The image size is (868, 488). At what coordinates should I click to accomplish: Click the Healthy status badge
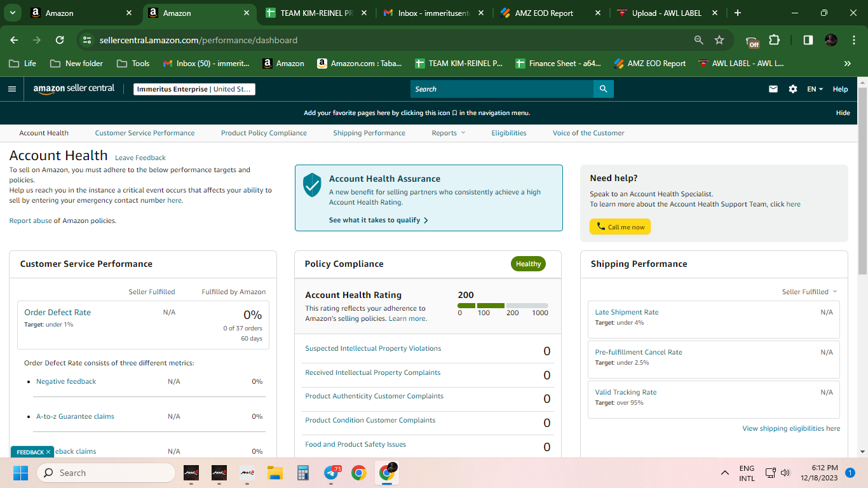pos(528,264)
